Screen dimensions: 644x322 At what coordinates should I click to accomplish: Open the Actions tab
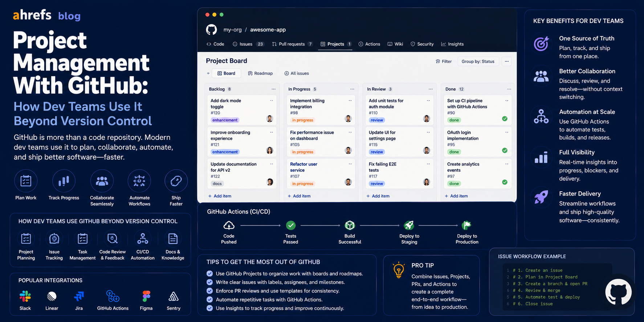pyautogui.click(x=369, y=44)
